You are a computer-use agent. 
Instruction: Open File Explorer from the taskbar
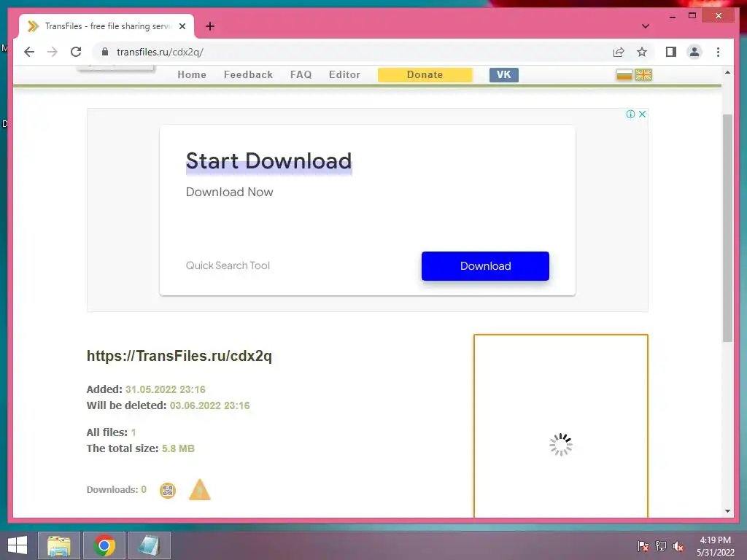tap(58, 545)
